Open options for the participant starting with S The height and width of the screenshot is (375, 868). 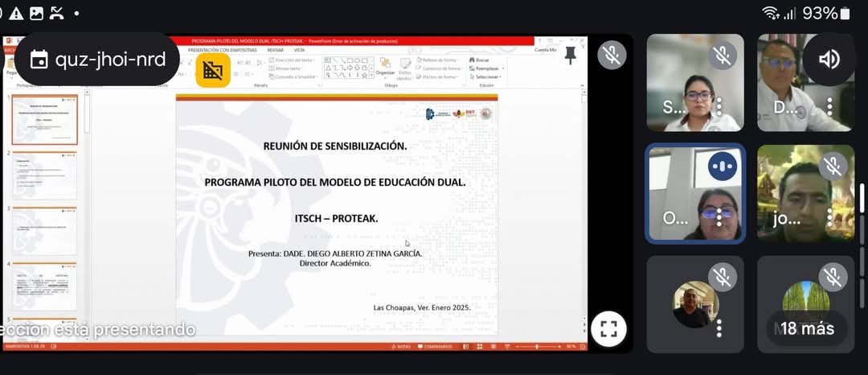tap(719, 106)
